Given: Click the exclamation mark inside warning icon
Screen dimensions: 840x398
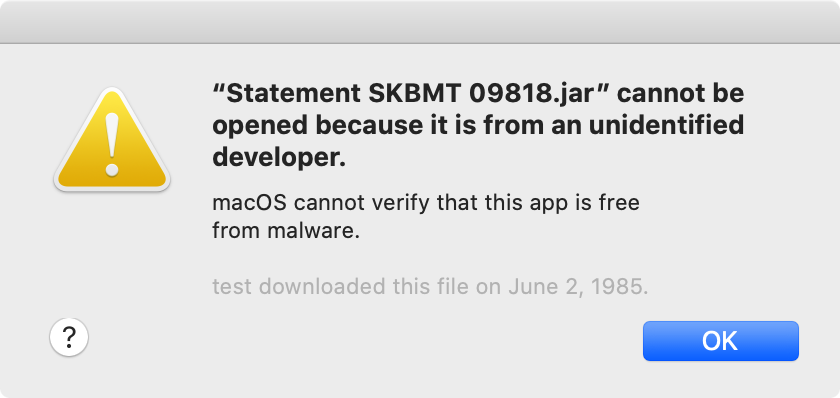Looking at the screenshot, I should coord(111,144).
